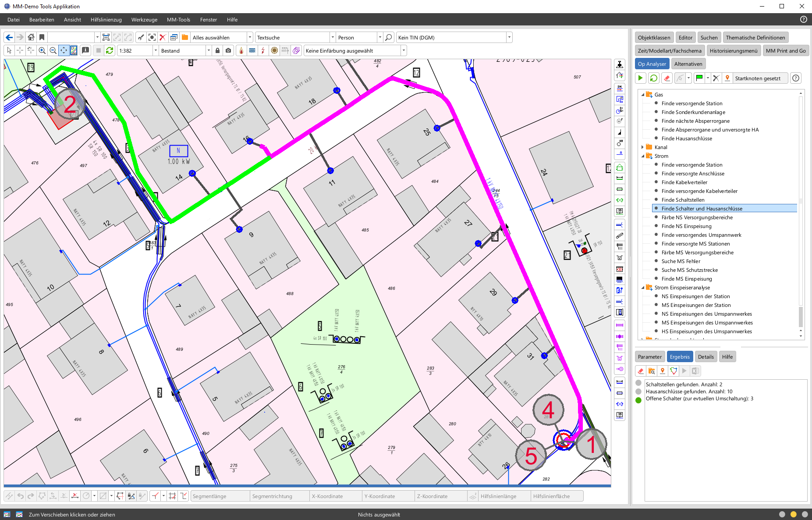Open the Hilfslinienzug menu
Image resolution: width=812 pixels, height=520 pixels.
[x=106, y=19]
